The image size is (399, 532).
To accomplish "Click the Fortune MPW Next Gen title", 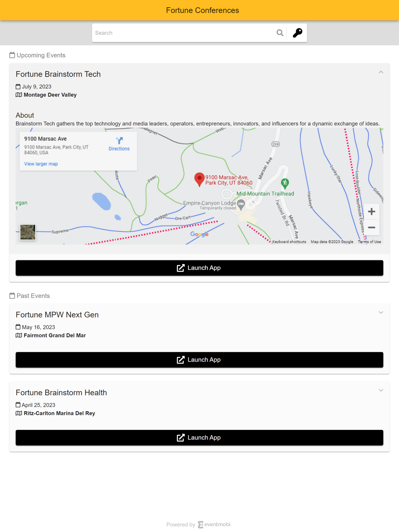I will coord(57,315).
